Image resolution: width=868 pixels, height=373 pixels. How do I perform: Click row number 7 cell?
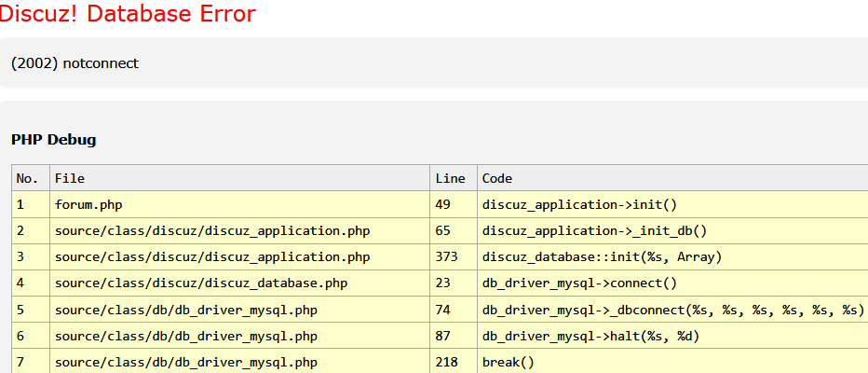tap(31, 362)
